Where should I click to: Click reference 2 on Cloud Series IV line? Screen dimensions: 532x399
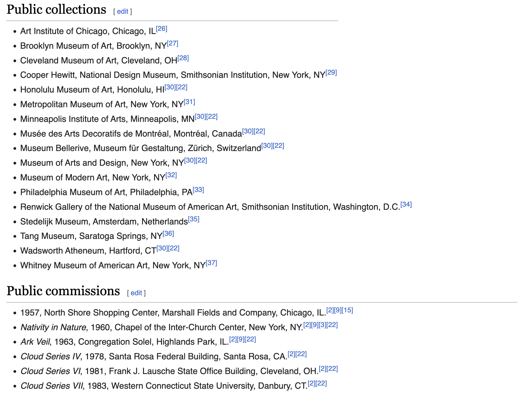(291, 354)
